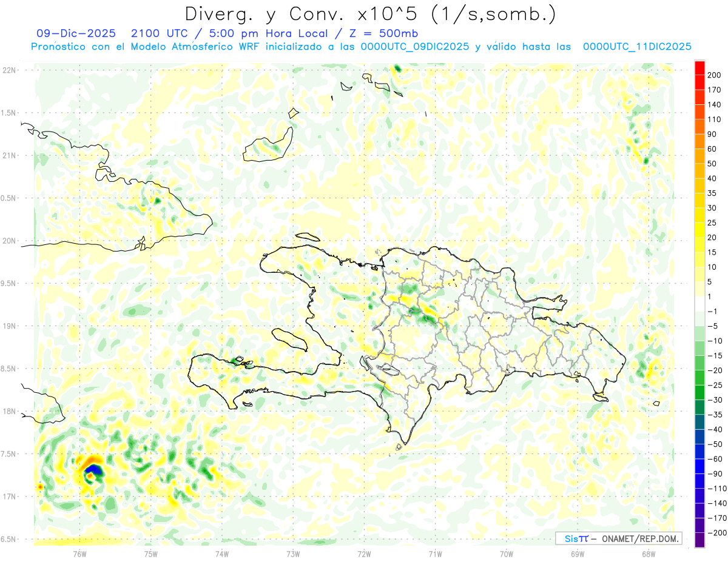
Task: Click the colorbar value '-25'
Action: (x=715, y=385)
